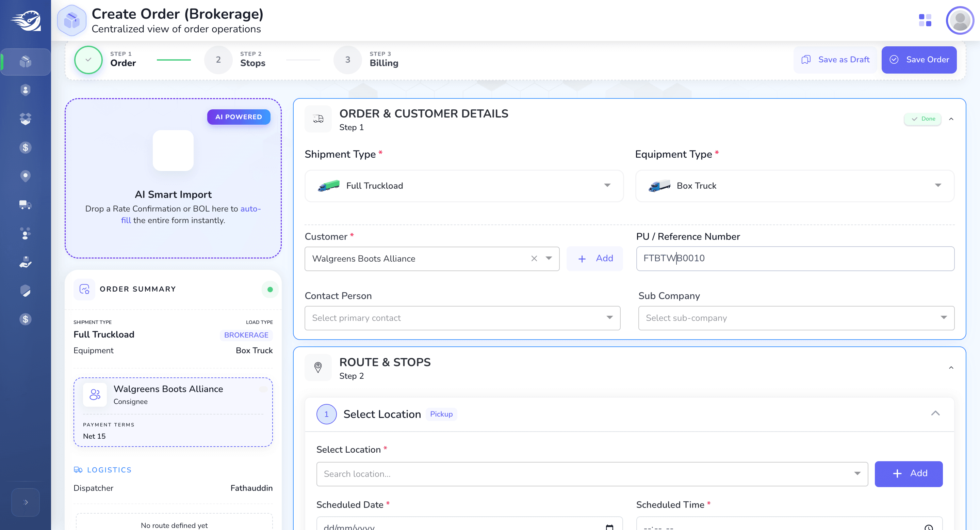Open the Equipment Type Box Truck dropdown

pos(795,186)
